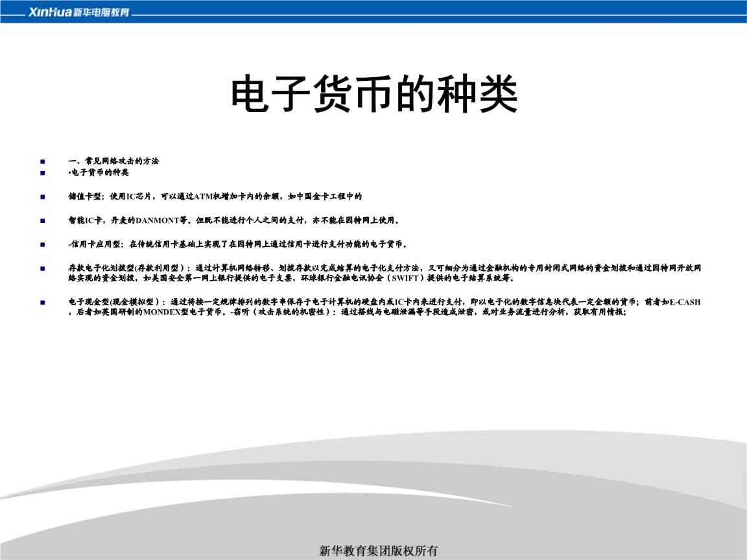Click the square bullet beside 电子现金型
Image resolution: width=747 pixels, height=560 pixels.
42,303
